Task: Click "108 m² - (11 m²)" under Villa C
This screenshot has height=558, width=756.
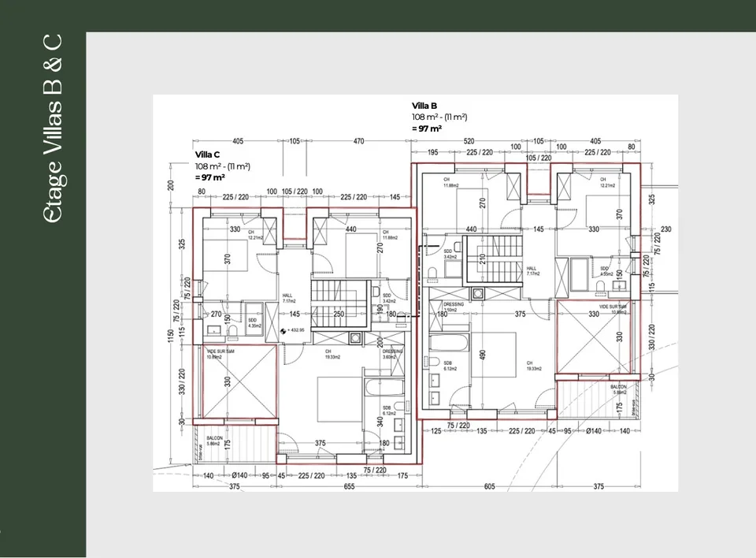Action: coord(222,166)
